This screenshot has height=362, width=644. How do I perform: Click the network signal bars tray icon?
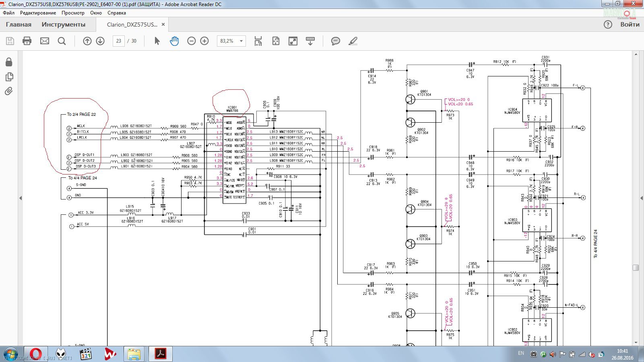[x=582, y=354]
